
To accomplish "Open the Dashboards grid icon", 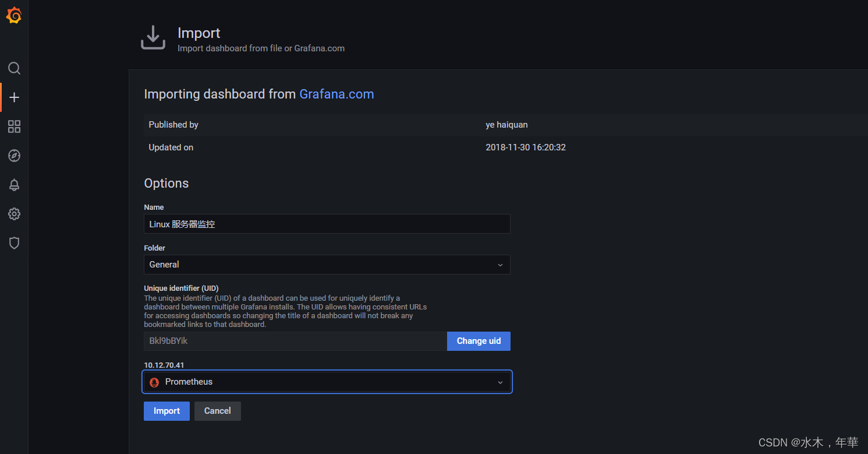I will [15, 126].
